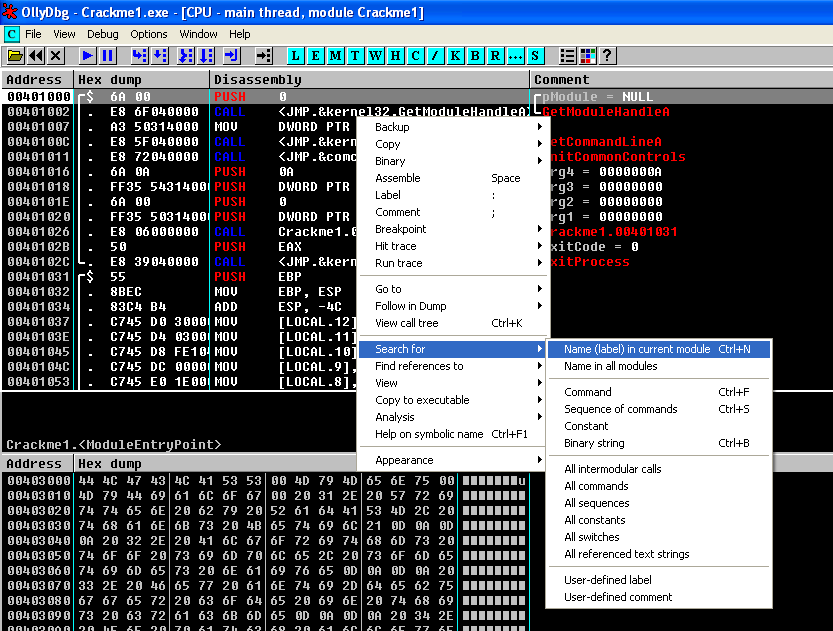Expand the Follow in Dump submenu
The height and width of the screenshot is (631, 833).
[x=453, y=306]
